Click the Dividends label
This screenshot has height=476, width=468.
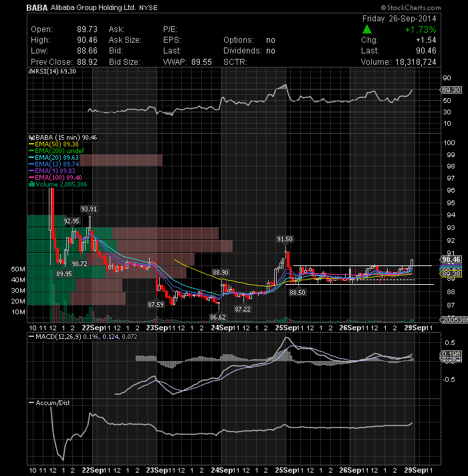242,50
